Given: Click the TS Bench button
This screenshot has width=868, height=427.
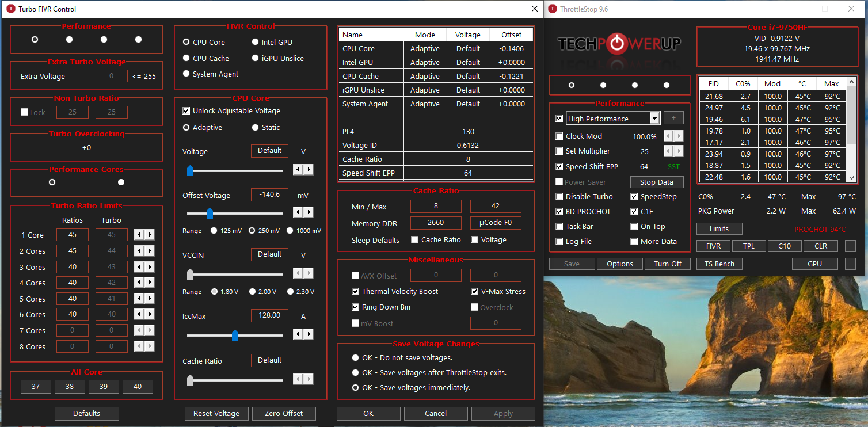Looking at the screenshot, I should tap(719, 264).
